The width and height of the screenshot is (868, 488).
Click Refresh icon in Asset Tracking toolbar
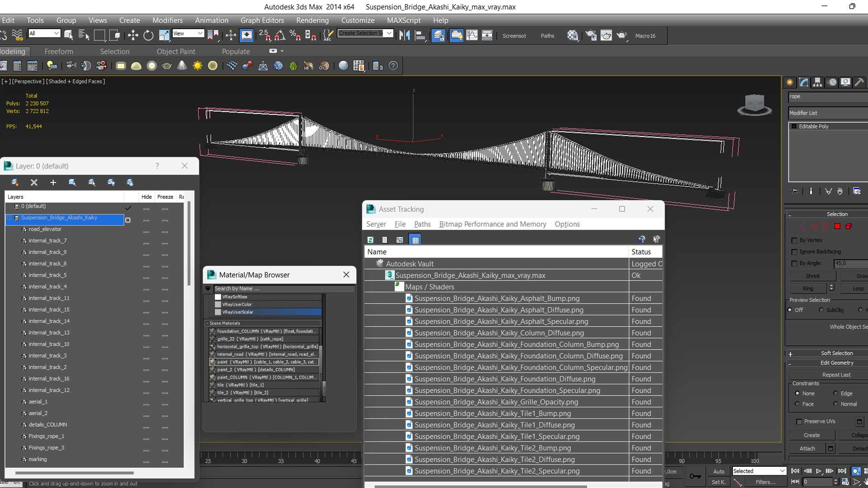coord(370,240)
